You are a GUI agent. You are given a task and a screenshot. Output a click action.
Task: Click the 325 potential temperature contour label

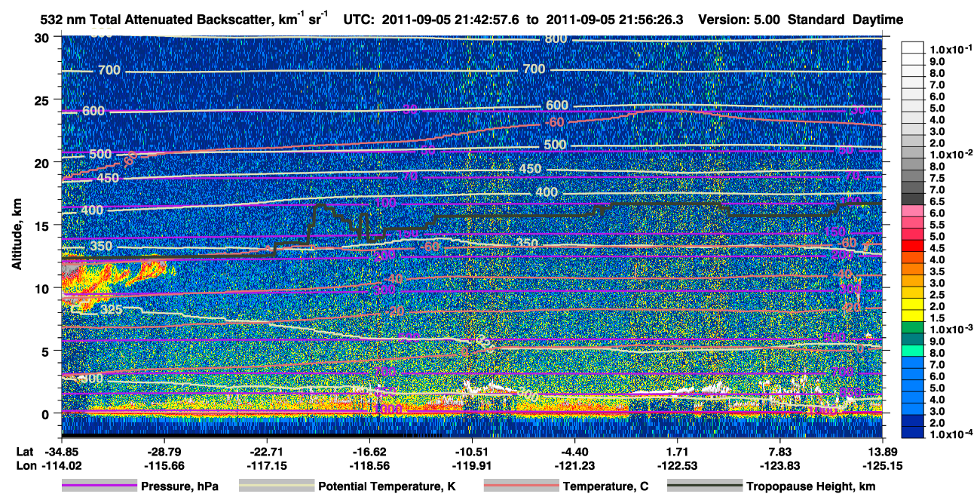(111, 309)
